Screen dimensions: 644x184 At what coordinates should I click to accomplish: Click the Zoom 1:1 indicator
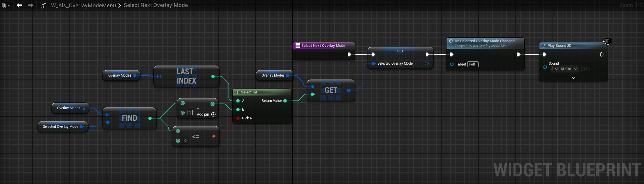pos(630,5)
